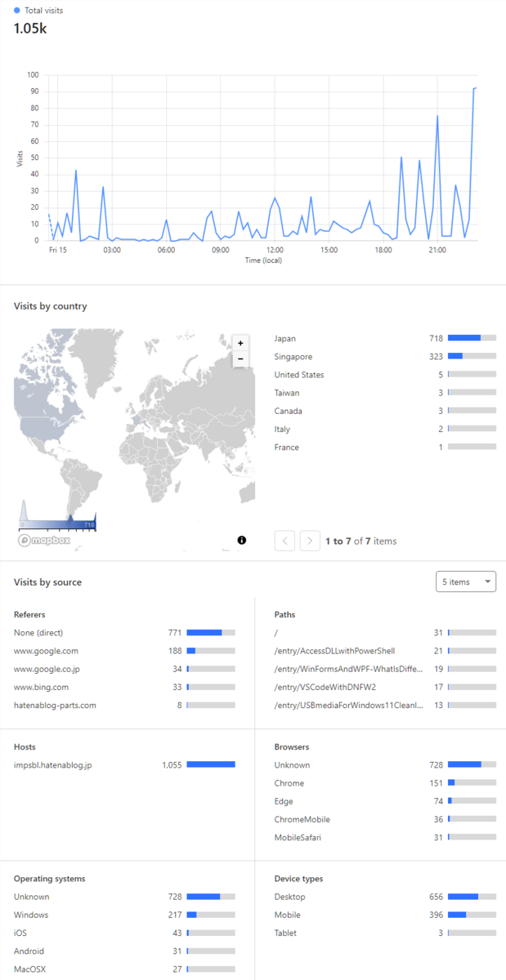Click the world map
The width and height of the screenshot is (506, 980).
(x=134, y=439)
